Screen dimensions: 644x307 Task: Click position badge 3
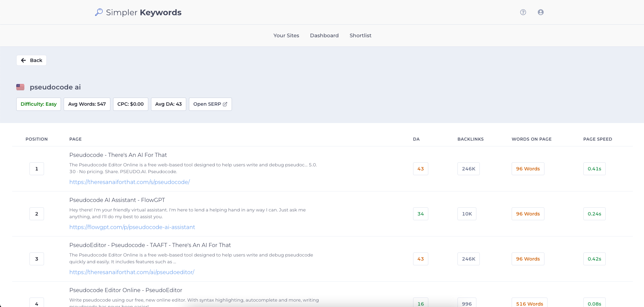point(37,259)
